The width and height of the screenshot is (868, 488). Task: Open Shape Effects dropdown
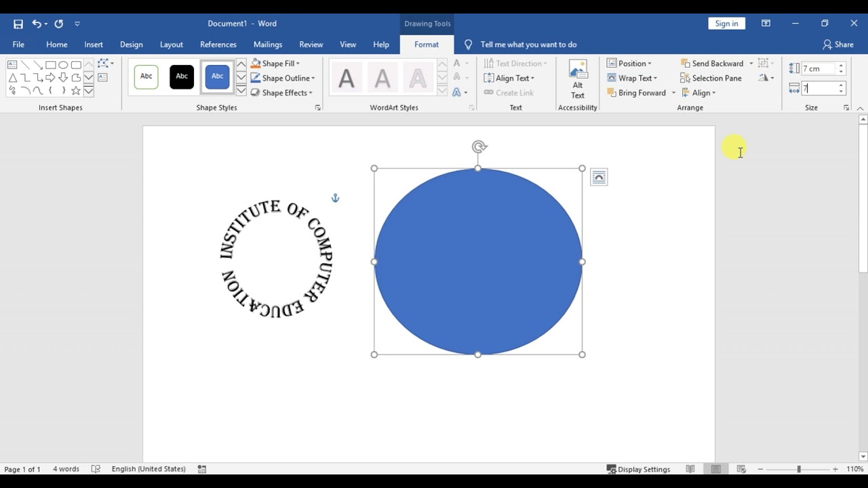tap(281, 93)
